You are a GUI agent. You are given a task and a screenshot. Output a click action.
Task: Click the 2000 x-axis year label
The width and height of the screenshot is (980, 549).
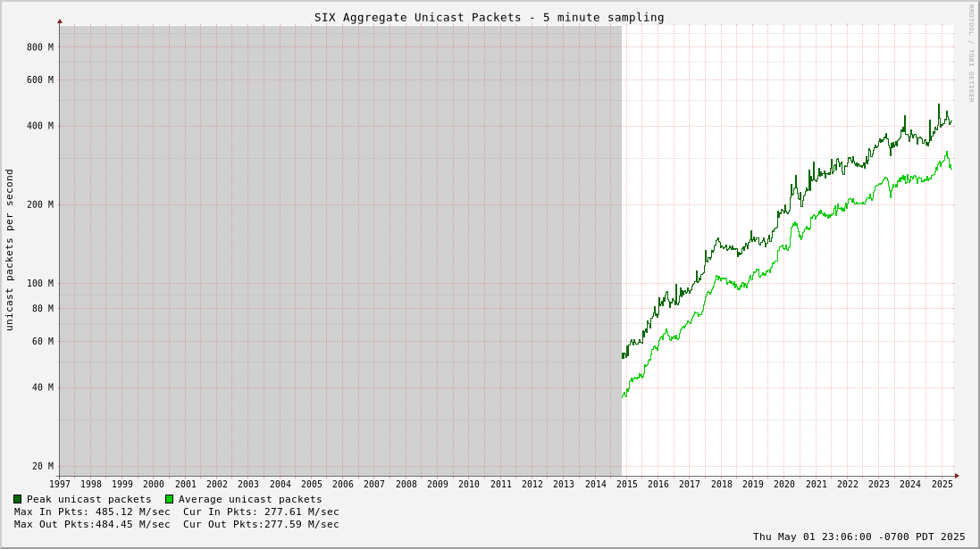154,484
